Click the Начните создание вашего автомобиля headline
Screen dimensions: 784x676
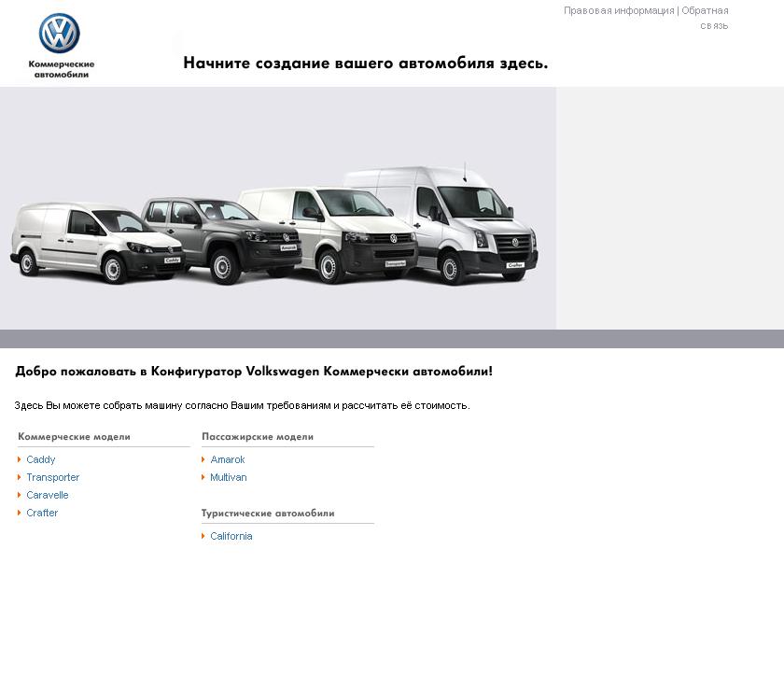[366, 63]
